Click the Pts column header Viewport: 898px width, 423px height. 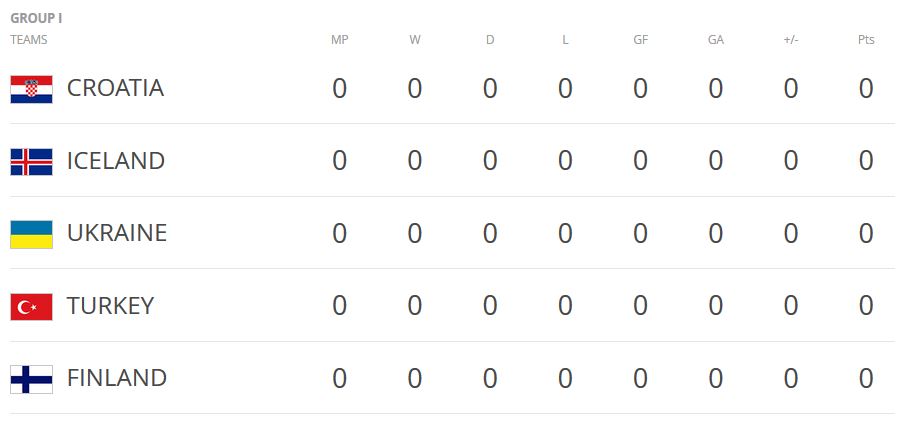pyautogui.click(x=865, y=40)
